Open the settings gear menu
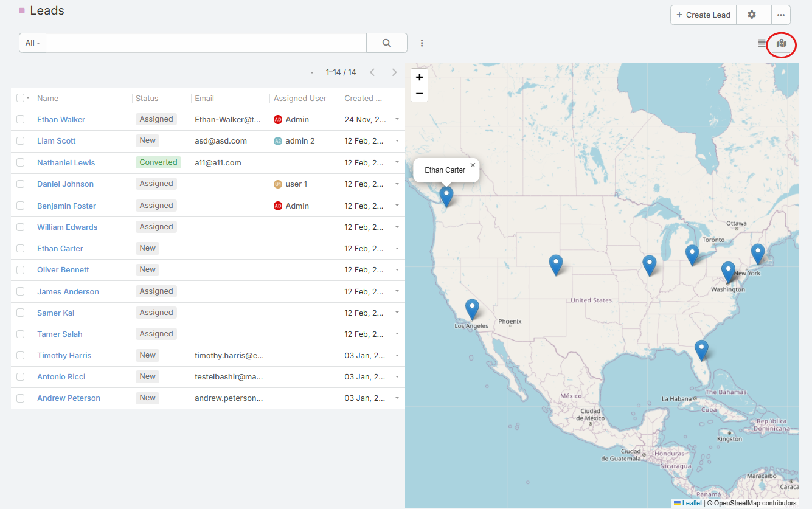Image resolution: width=812 pixels, height=509 pixels. tap(752, 15)
